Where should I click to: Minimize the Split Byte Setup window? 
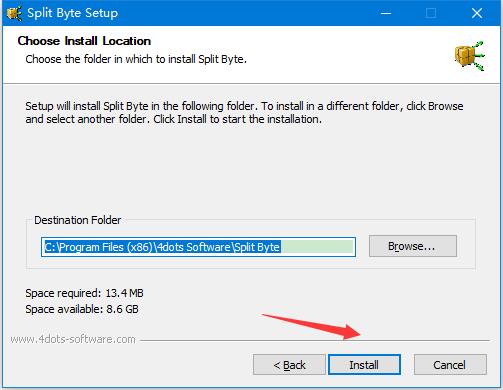pos(386,13)
